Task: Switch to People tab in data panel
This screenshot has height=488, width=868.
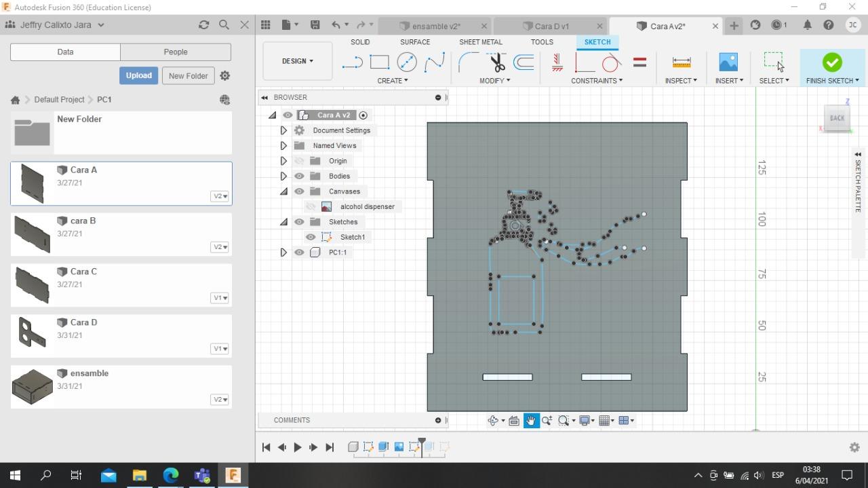Action: coord(176,52)
